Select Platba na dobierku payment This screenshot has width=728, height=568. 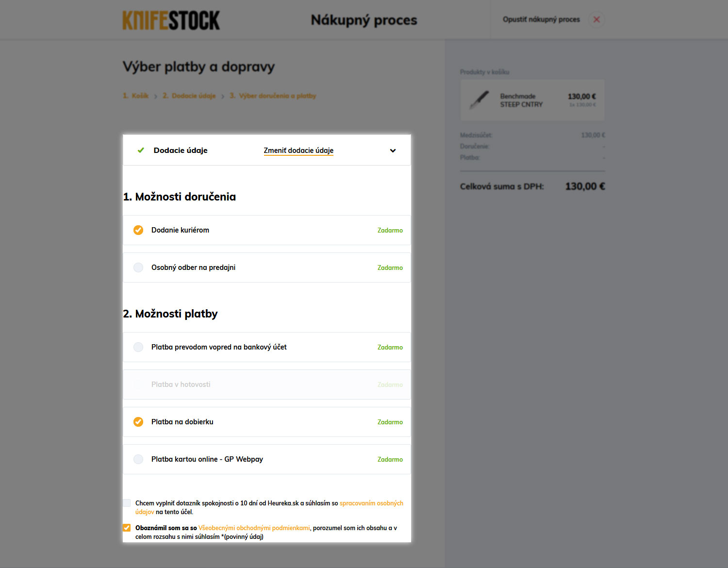138,422
